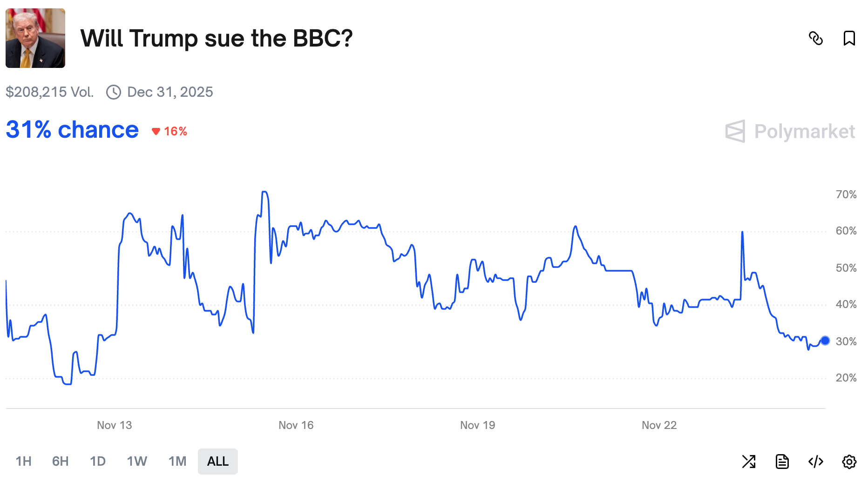
Task: Select the 1H time range
Action: click(x=24, y=462)
